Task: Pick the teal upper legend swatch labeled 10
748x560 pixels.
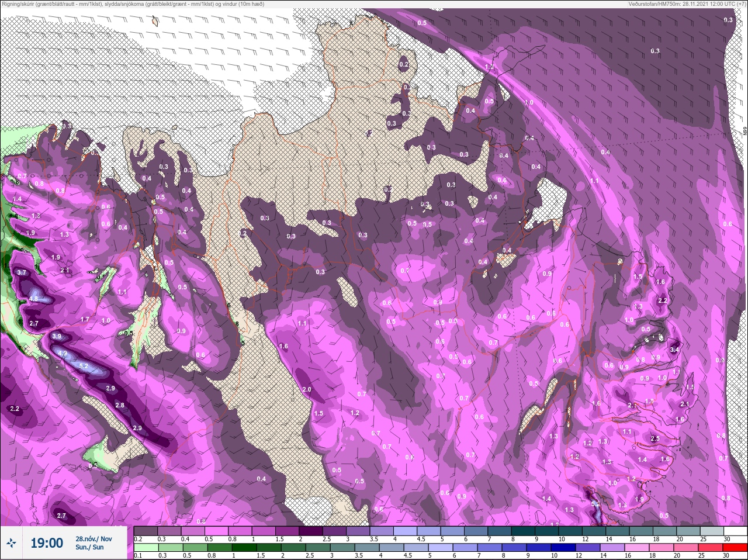Action: pos(570,531)
